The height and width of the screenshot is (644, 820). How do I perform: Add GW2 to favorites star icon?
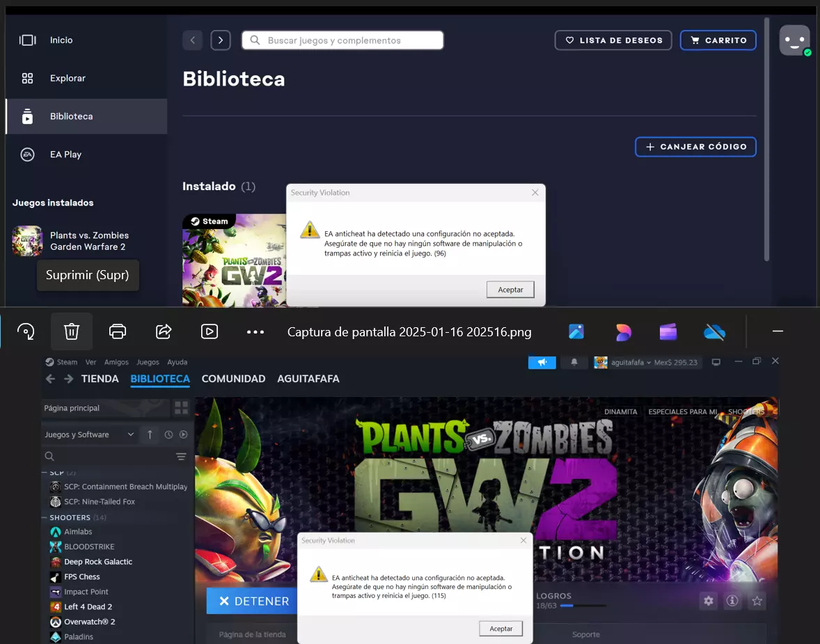[757, 601]
